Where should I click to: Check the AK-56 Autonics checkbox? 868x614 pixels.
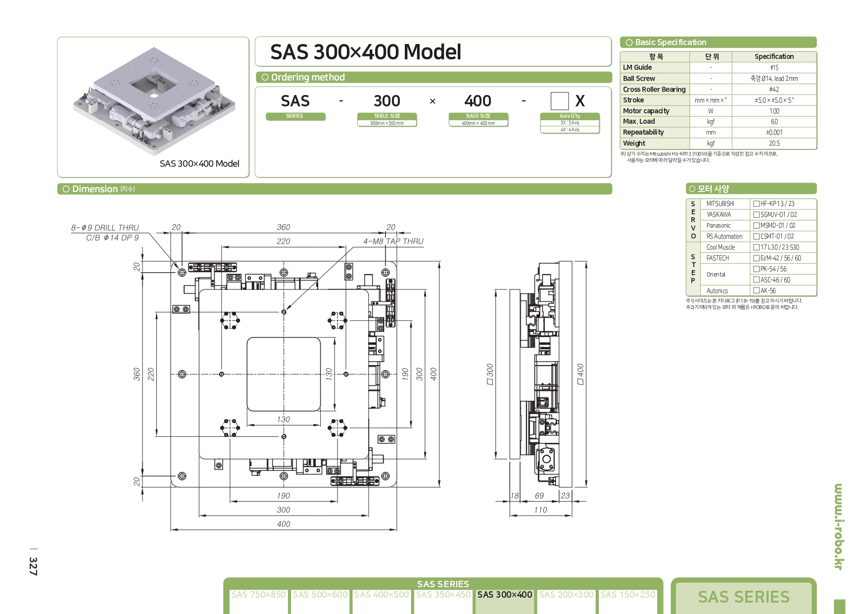pos(756,291)
